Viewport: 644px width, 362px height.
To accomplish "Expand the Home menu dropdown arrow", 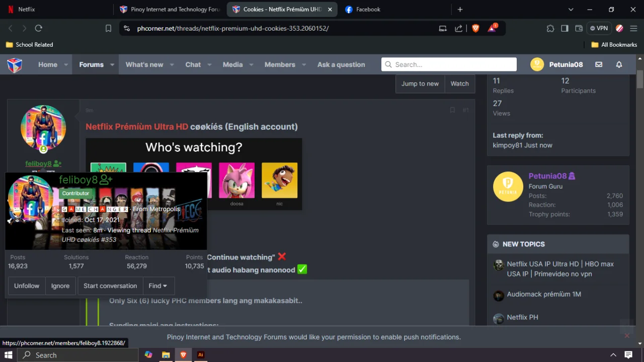I will click(65, 65).
